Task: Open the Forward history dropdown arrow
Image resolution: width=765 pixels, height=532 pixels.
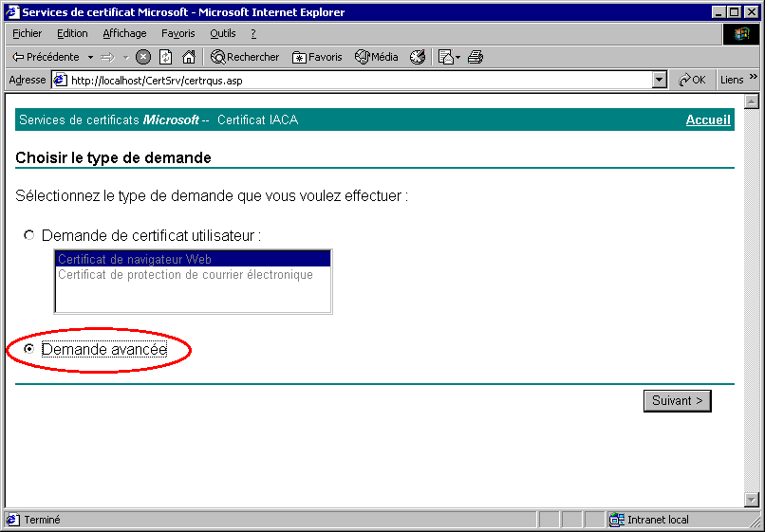Action: tap(125, 57)
